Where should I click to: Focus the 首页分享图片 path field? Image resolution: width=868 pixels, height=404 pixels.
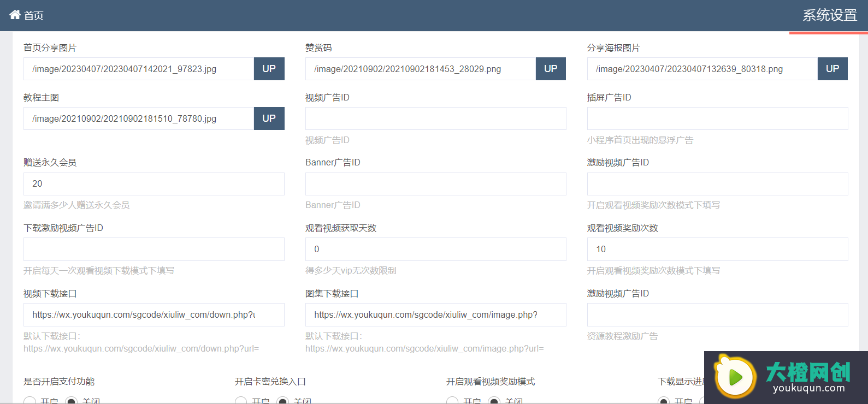click(139, 69)
